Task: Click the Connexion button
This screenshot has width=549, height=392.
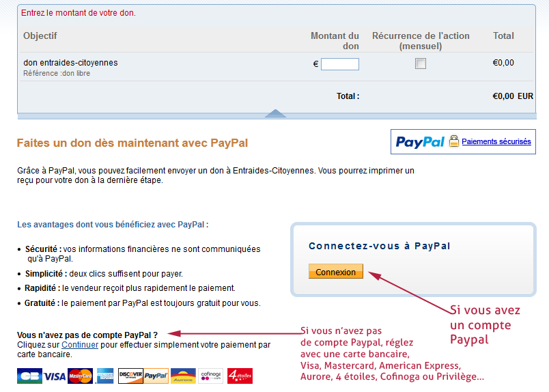Action: pyautogui.click(x=336, y=272)
